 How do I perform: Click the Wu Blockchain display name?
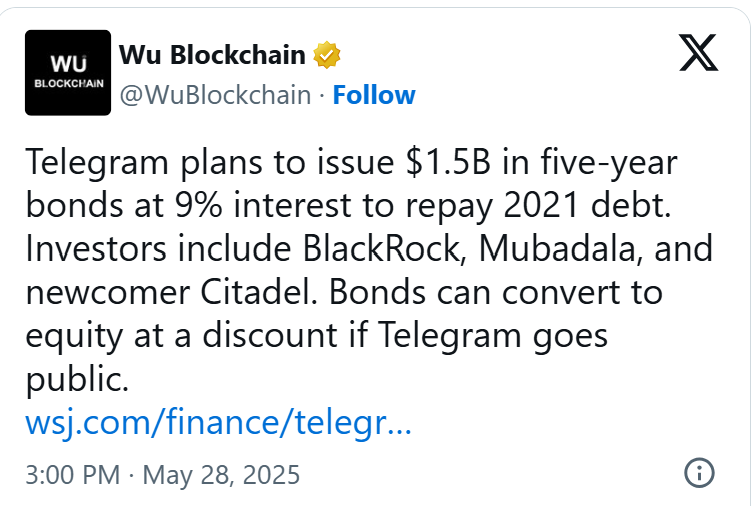(x=212, y=55)
